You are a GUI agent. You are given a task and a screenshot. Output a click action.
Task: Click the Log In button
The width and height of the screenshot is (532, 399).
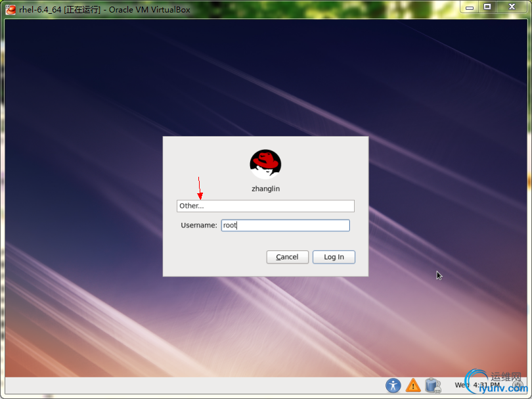tap(334, 257)
